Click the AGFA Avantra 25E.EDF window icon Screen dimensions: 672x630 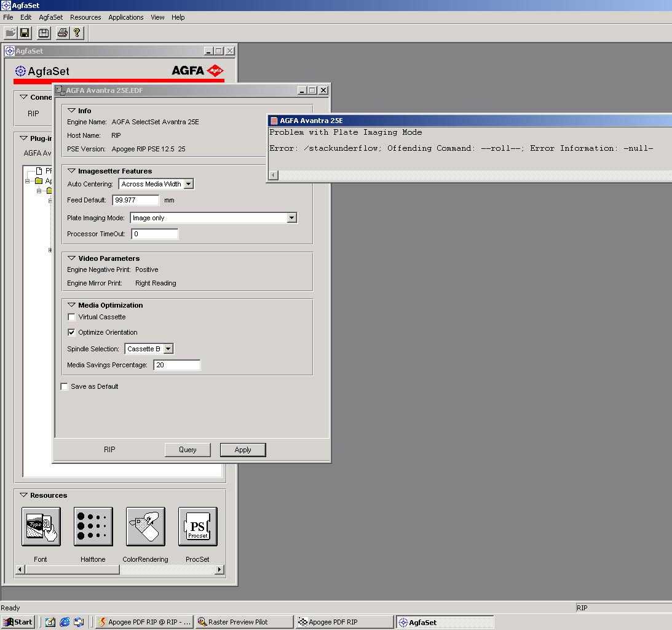pyautogui.click(x=60, y=90)
